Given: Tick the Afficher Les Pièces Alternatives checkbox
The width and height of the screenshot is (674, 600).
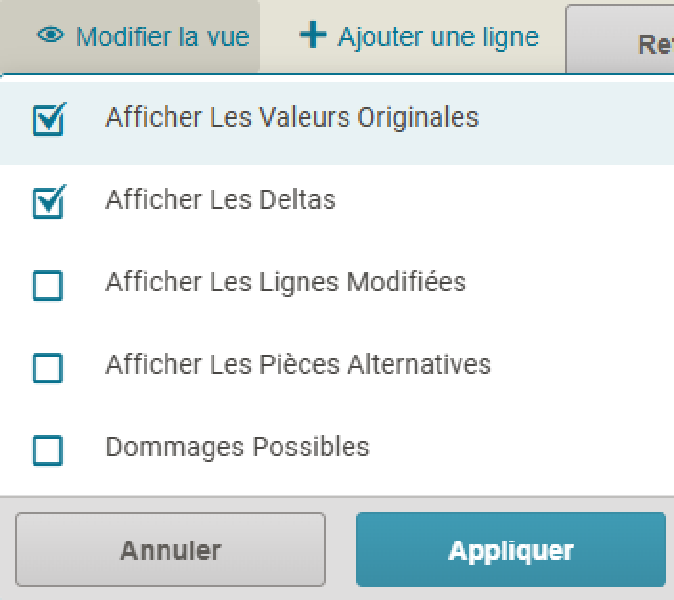Looking at the screenshot, I should 48,367.
